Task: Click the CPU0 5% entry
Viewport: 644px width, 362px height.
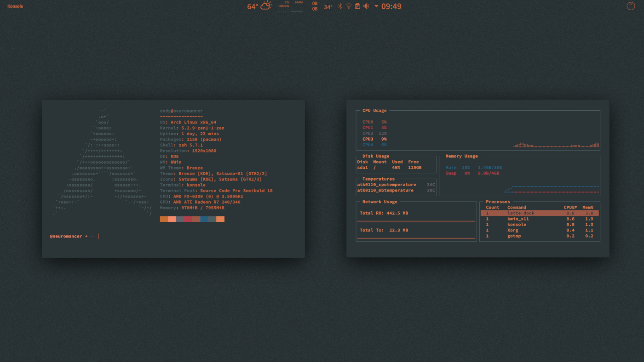Action: pyautogui.click(x=374, y=122)
